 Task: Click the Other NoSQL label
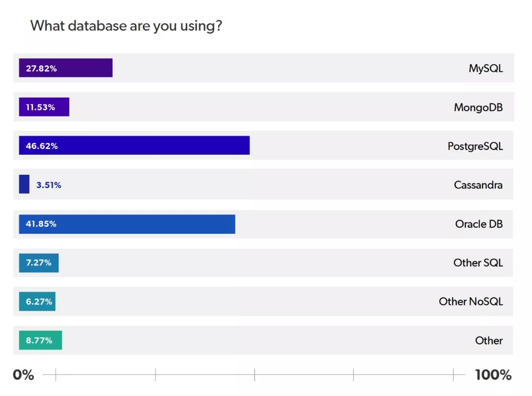point(471,301)
